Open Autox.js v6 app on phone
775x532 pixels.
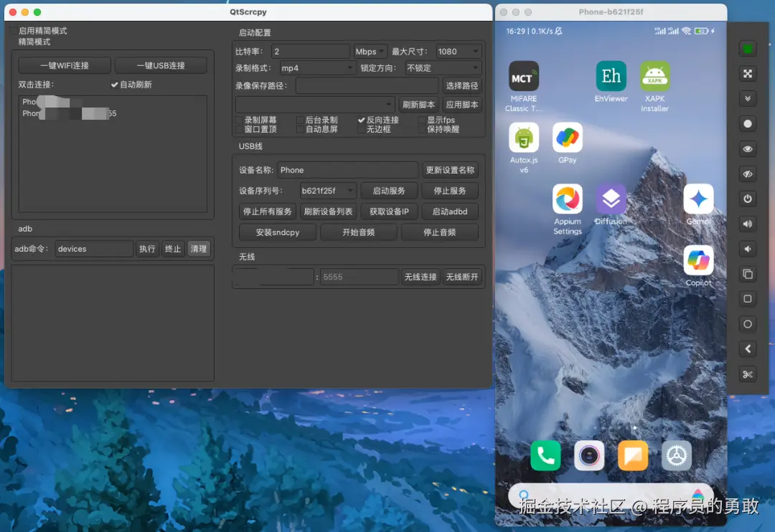click(x=523, y=138)
